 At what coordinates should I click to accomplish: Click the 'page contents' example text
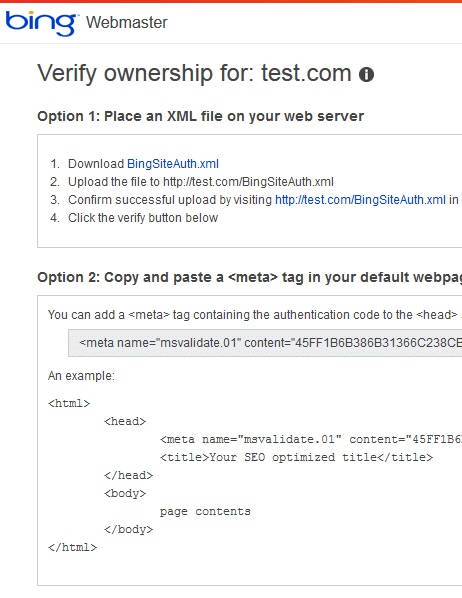[x=205, y=512]
